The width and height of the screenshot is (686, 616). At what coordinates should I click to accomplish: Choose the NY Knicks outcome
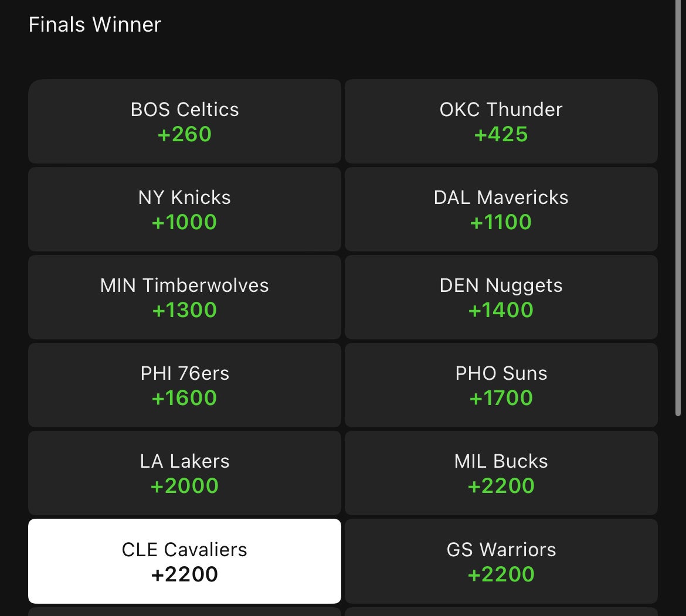(x=185, y=209)
